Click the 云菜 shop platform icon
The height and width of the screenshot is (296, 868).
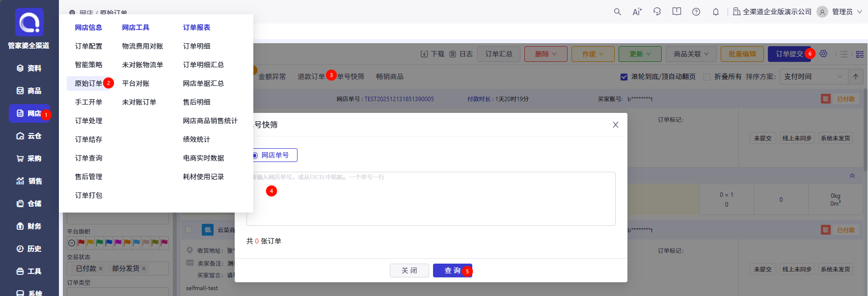click(208, 230)
